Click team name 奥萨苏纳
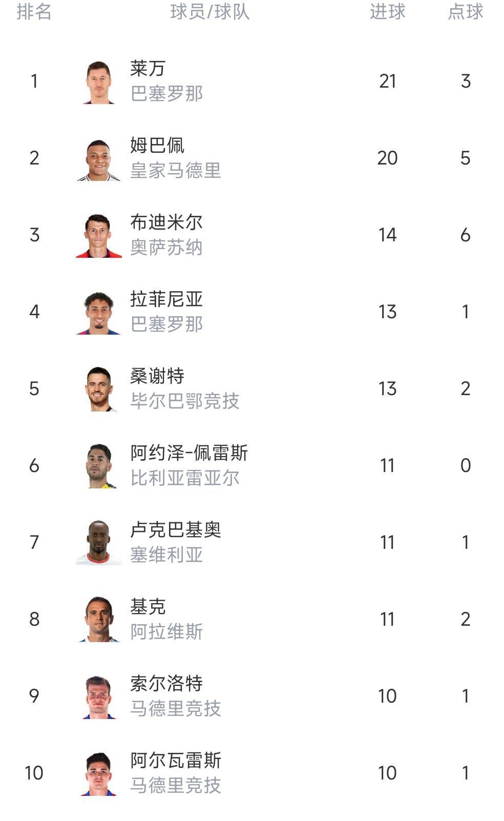This screenshot has width=504, height=821. (x=166, y=248)
